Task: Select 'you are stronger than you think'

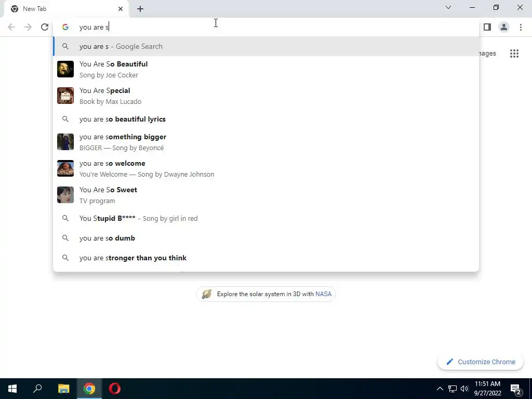Action: [266, 258]
